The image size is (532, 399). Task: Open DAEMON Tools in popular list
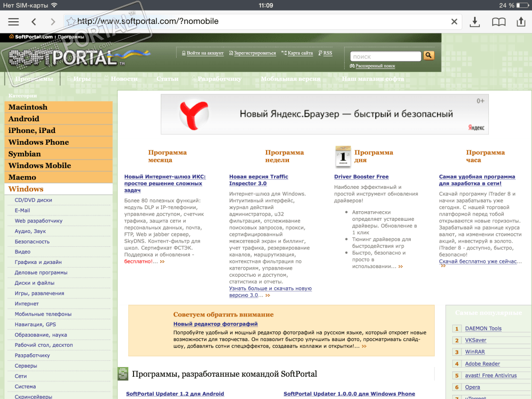pyautogui.click(x=483, y=328)
